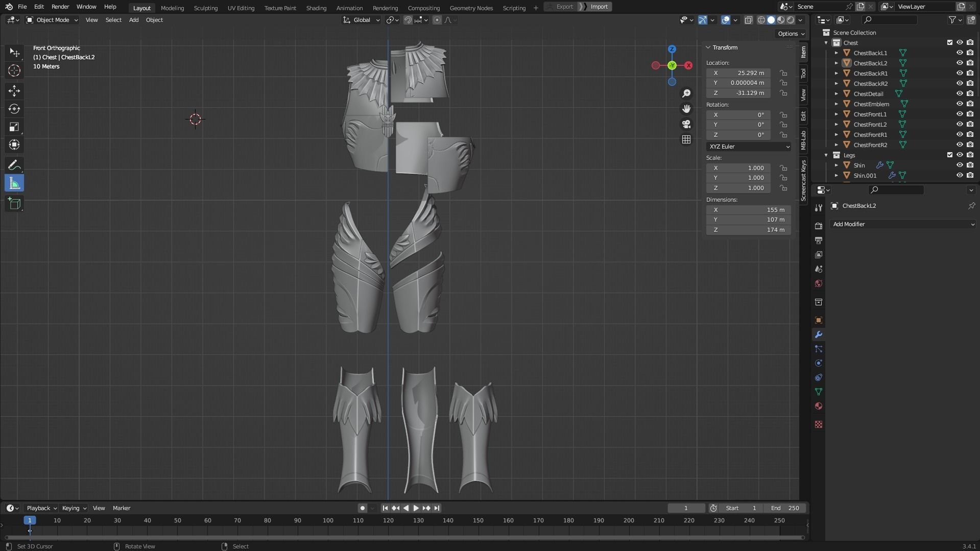The image size is (980, 551).
Task: Click the zoom view magnifier icon
Action: click(686, 93)
